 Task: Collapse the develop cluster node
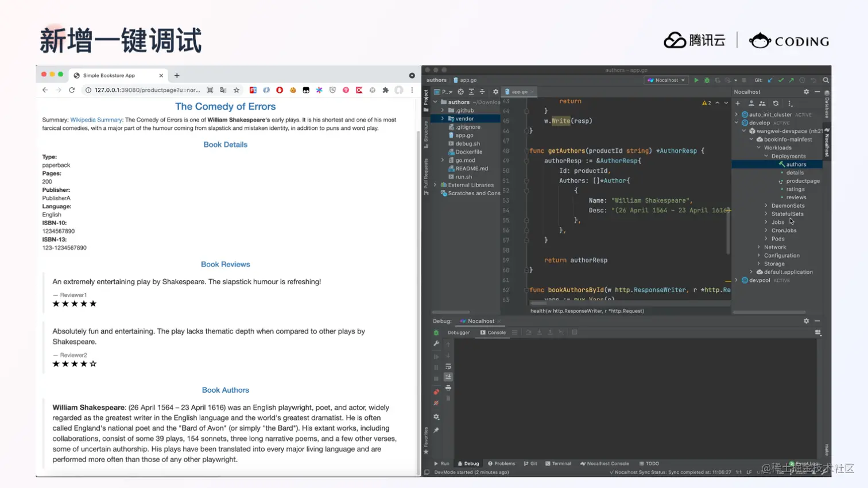pos(737,123)
